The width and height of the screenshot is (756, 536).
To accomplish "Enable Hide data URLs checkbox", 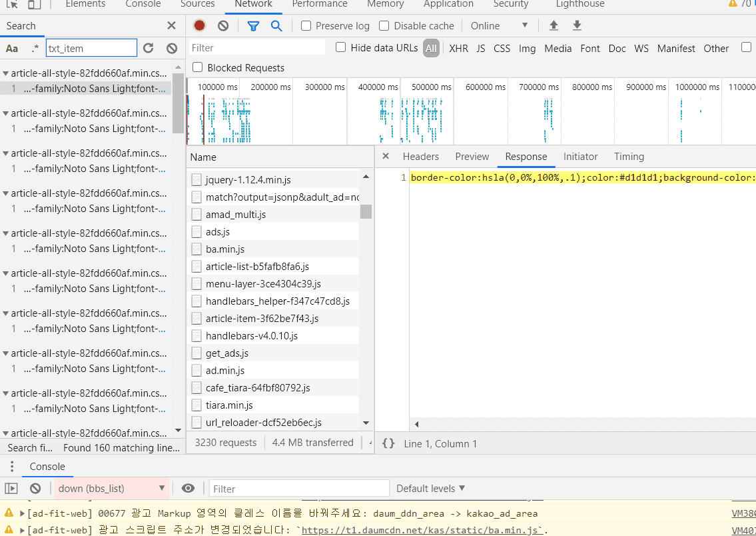I will pos(340,47).
